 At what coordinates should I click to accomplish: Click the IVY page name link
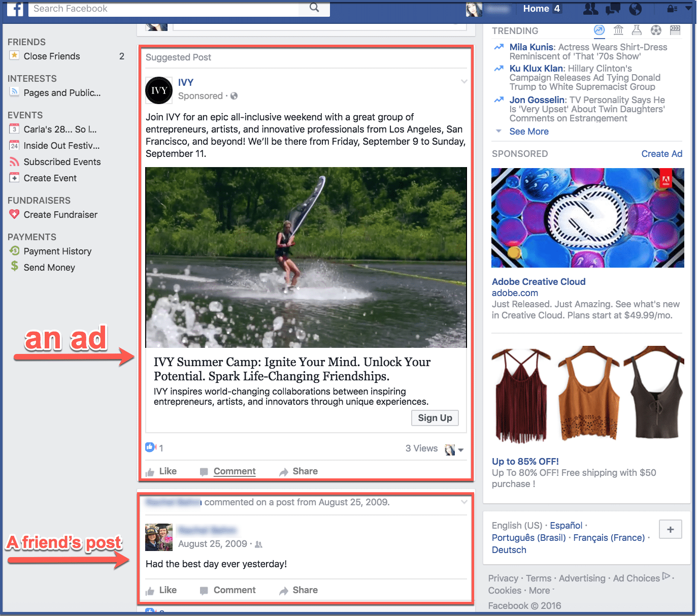[186, 82]
